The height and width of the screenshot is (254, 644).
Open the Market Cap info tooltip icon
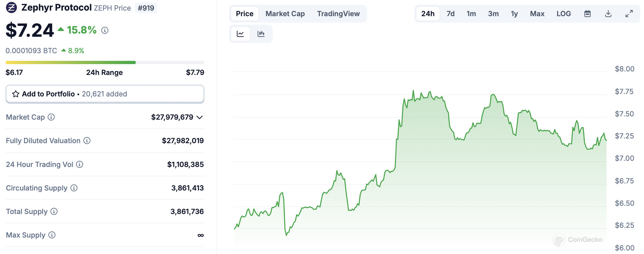[x=51, y=117]
